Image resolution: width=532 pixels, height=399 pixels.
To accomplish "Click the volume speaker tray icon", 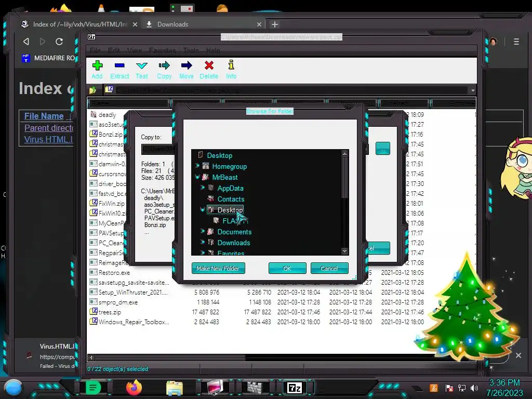I will tap(474, 388).
